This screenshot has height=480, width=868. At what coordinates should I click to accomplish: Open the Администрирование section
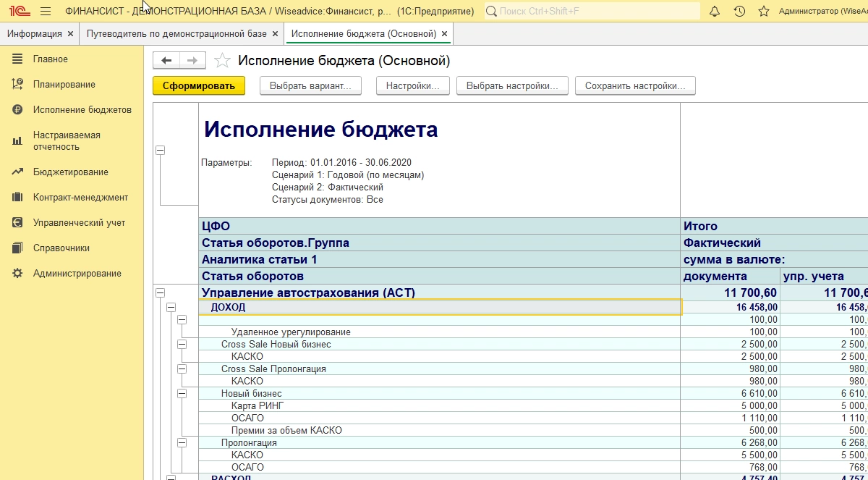pos(77,274)
